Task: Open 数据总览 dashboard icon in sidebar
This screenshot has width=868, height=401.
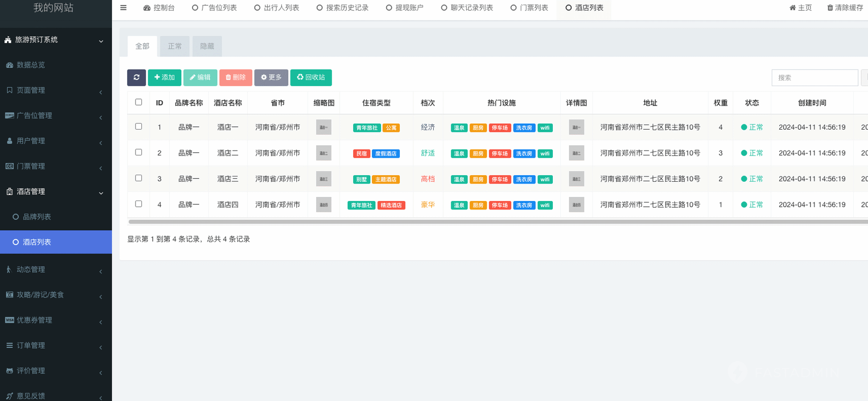Action: (9, 65)
